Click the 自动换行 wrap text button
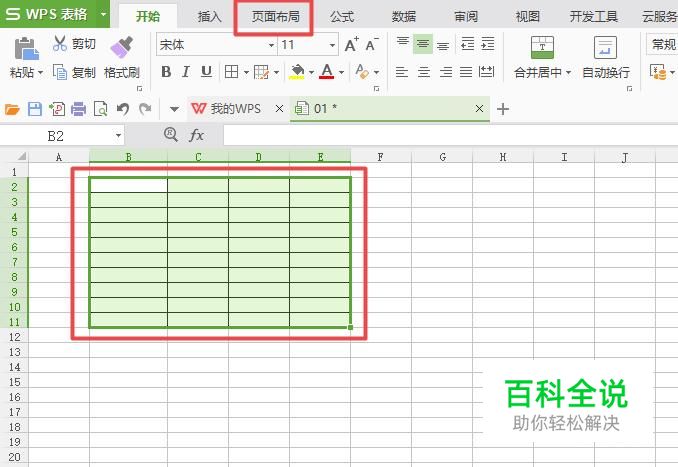Image resolution: width=678 pixels, height=467 pixels. [605, 58]
